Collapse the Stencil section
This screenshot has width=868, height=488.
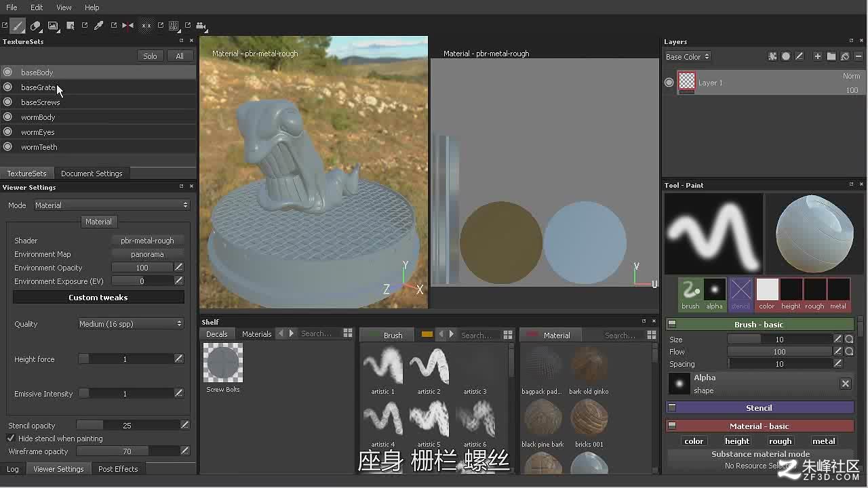coord(672,407)
